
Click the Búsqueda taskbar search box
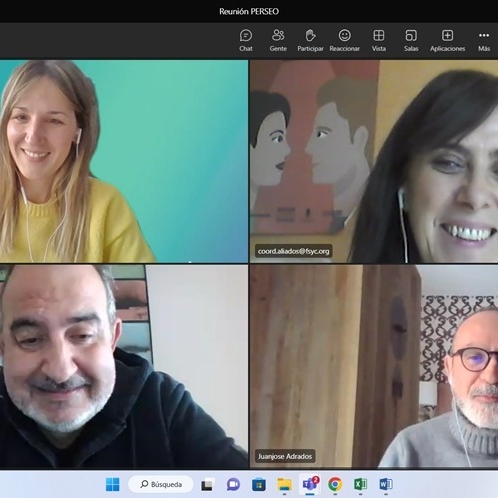(x=161, y=484)
